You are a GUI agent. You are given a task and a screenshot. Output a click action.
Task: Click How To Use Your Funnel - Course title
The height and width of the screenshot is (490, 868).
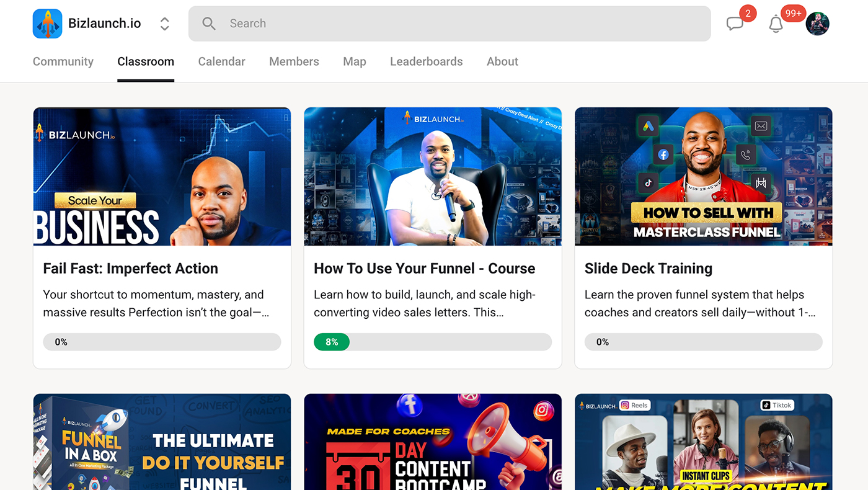pyautogui.click(x=425, y=269)
